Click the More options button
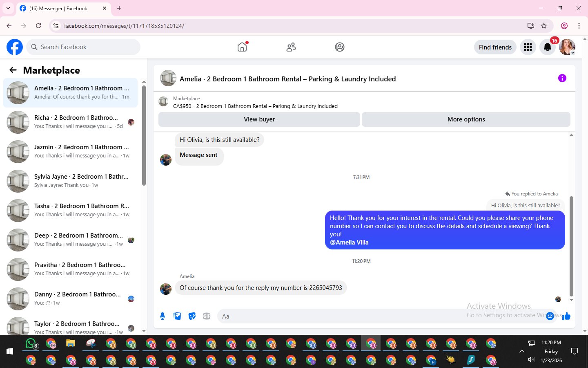This screenshot has width=588, height=368. [466, 119]
